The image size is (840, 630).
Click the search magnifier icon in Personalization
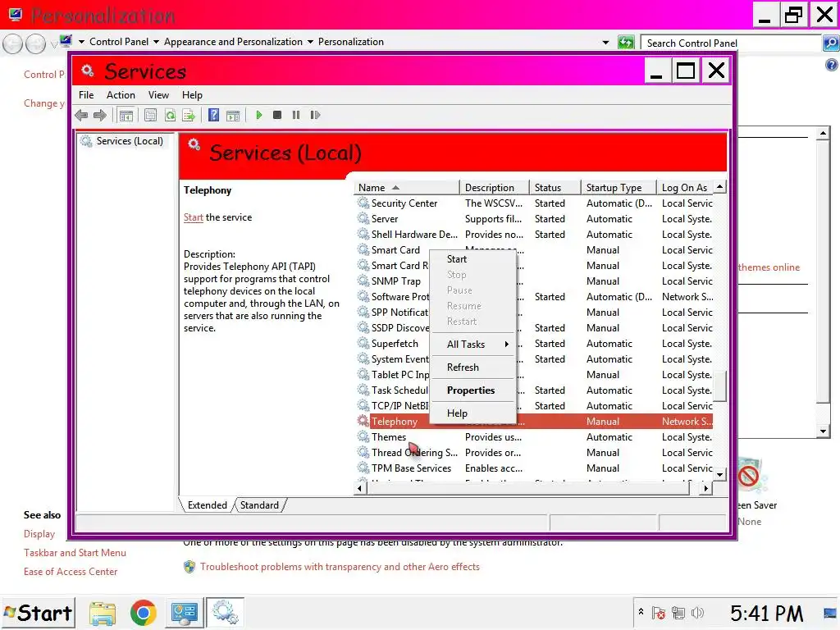click(x=830, y=43)
